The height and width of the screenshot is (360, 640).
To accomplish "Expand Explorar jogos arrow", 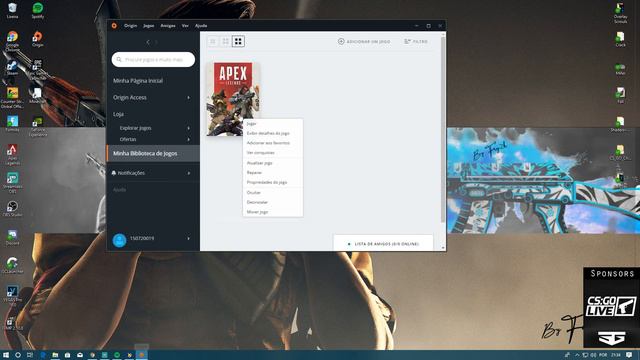I will pyautogui.click(x=189, y=128).
